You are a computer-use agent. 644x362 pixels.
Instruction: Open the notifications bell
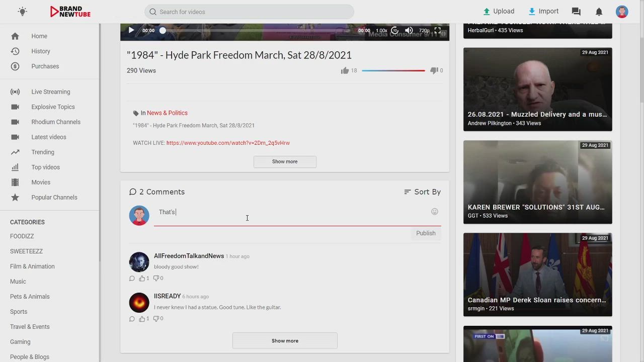[599, 12]
